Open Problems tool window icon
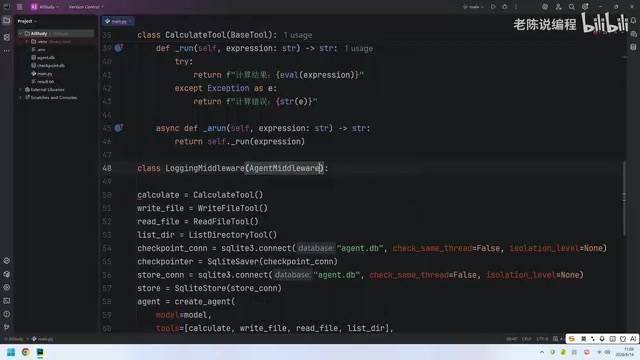This screenshot has width=640, height=360. tap(7, 314)
